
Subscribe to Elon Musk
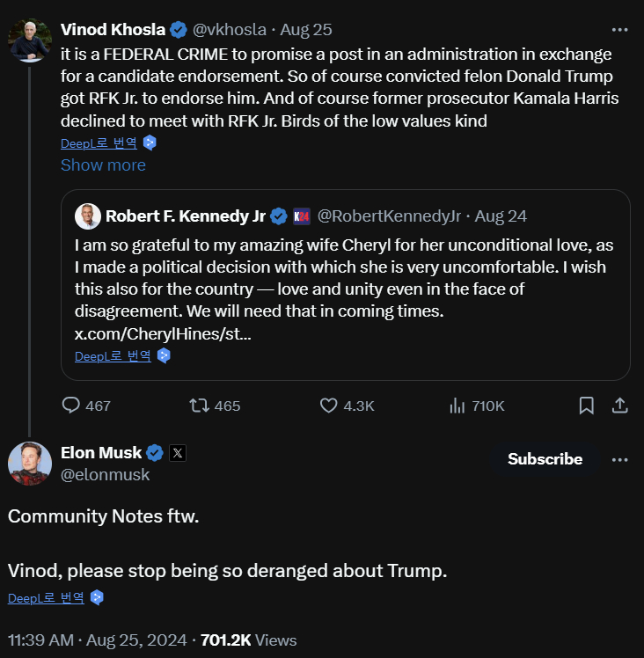545,459
